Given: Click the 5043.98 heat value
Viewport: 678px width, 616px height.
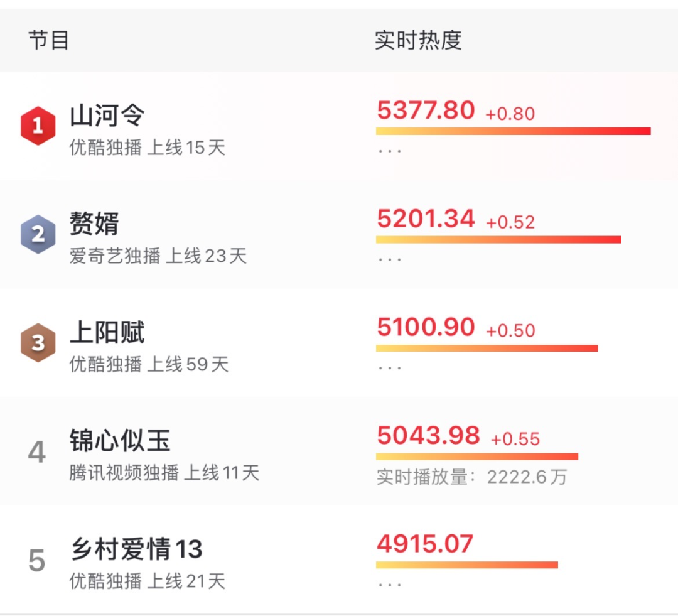Looking at the screenshot, I should point(429,435).
